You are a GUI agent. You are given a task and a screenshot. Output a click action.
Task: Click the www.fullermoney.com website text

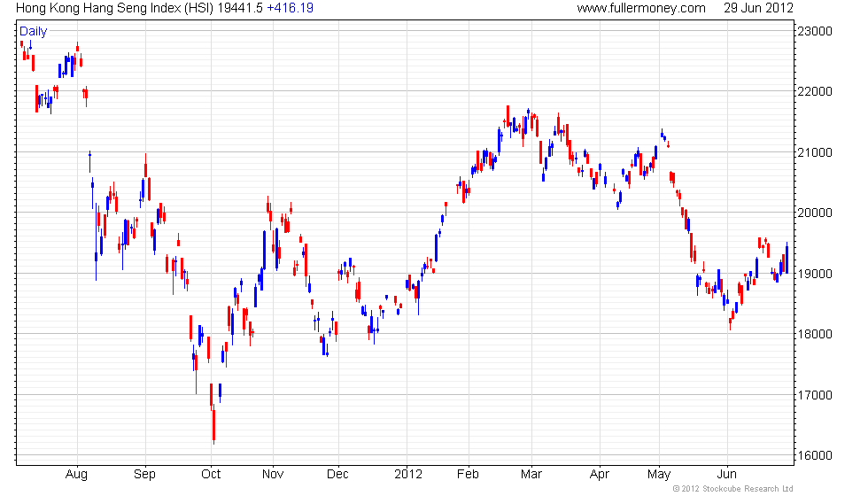click(x=641, y=8)
